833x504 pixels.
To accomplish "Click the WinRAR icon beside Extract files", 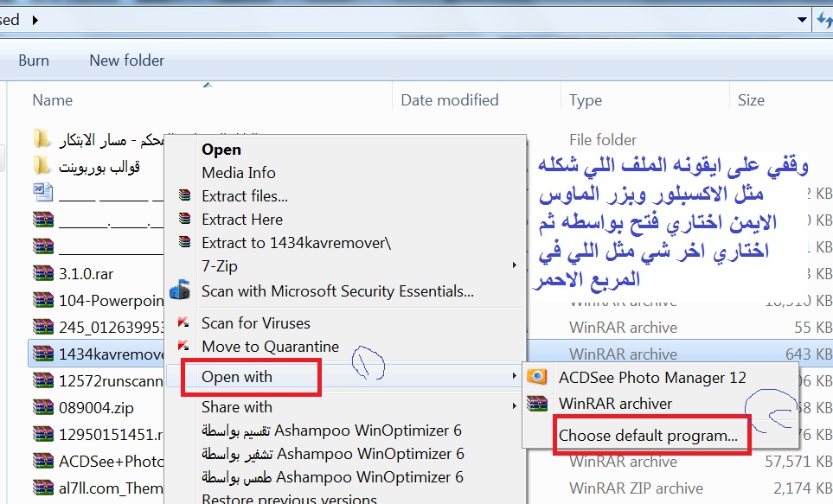I will 184,195.
